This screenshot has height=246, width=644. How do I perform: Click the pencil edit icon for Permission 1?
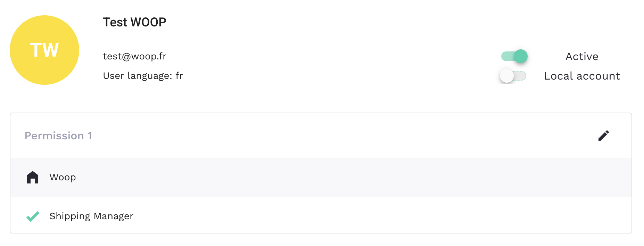(603, 136)
